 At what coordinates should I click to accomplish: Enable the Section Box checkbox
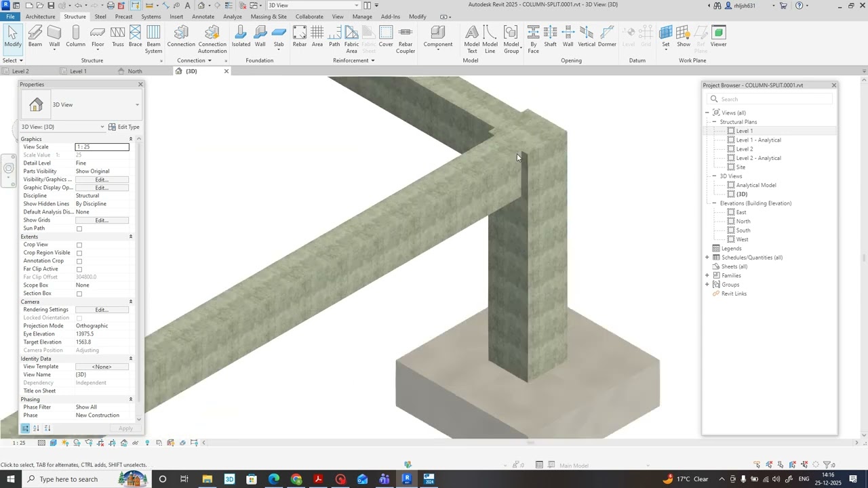pyautogui.click(x=79, y=293)
